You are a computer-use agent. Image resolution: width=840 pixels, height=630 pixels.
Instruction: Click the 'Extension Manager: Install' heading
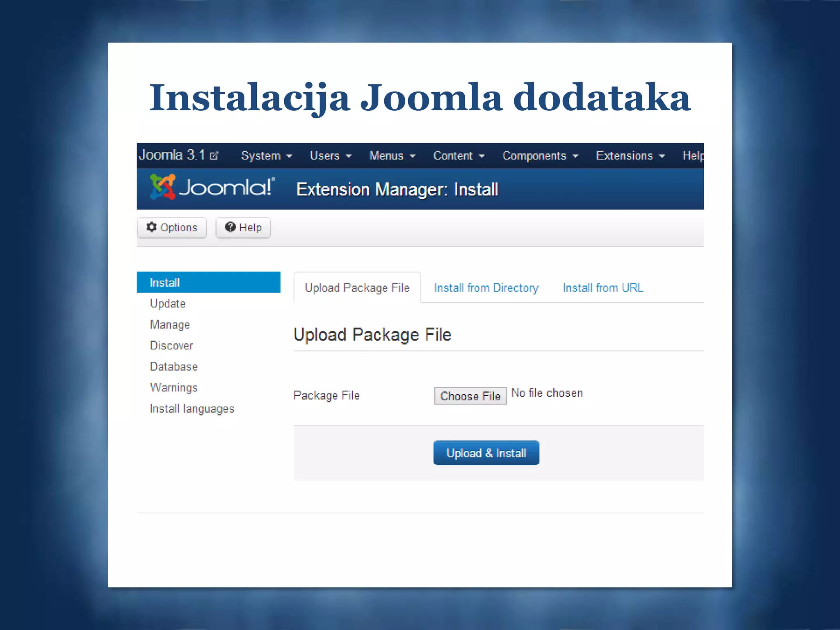click(397, 189)
